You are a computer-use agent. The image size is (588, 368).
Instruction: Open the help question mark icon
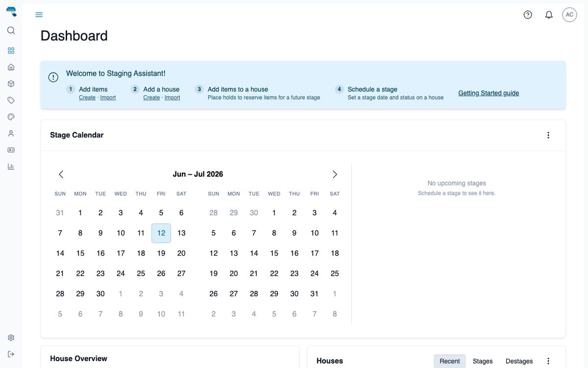coord(528,15)
